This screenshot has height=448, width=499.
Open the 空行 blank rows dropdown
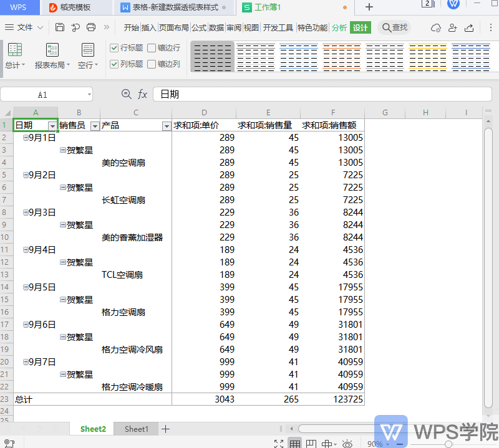tap(88, 56)
